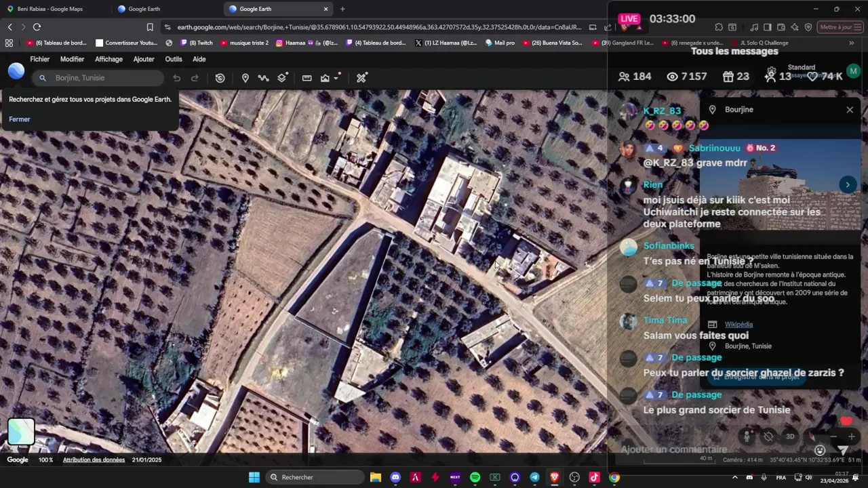Open Attribution des données link
This screenshot has height=488, width=868.
[x=94, y=460]
